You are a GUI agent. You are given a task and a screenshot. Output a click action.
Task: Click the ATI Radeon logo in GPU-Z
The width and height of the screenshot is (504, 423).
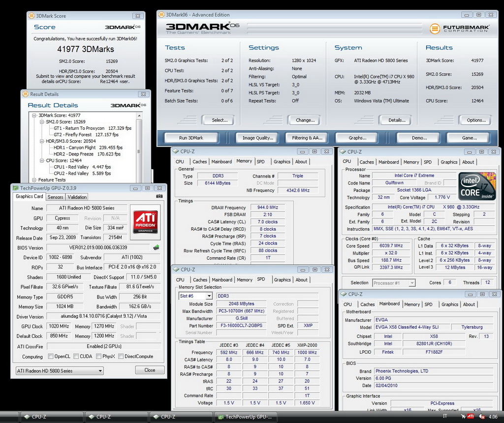point(145,221)
